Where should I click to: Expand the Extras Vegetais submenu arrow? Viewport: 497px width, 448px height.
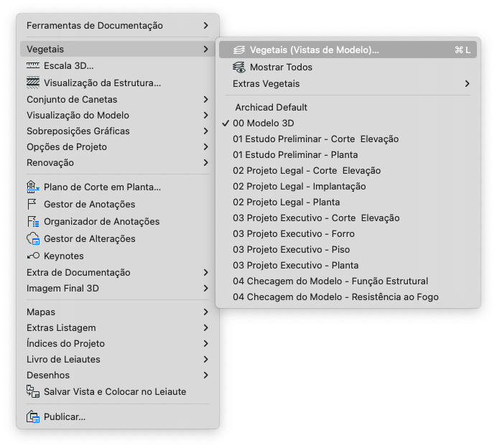coord(467,84)
